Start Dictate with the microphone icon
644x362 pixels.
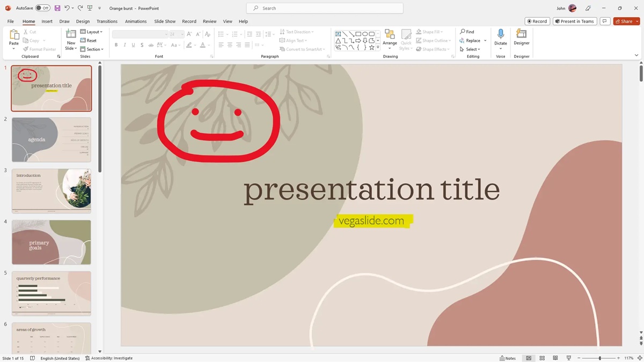pyautogui.click(x=500, y=37)
